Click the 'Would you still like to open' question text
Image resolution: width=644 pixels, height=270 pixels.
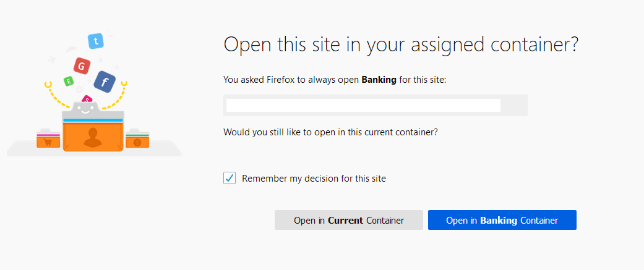(330, 132)
